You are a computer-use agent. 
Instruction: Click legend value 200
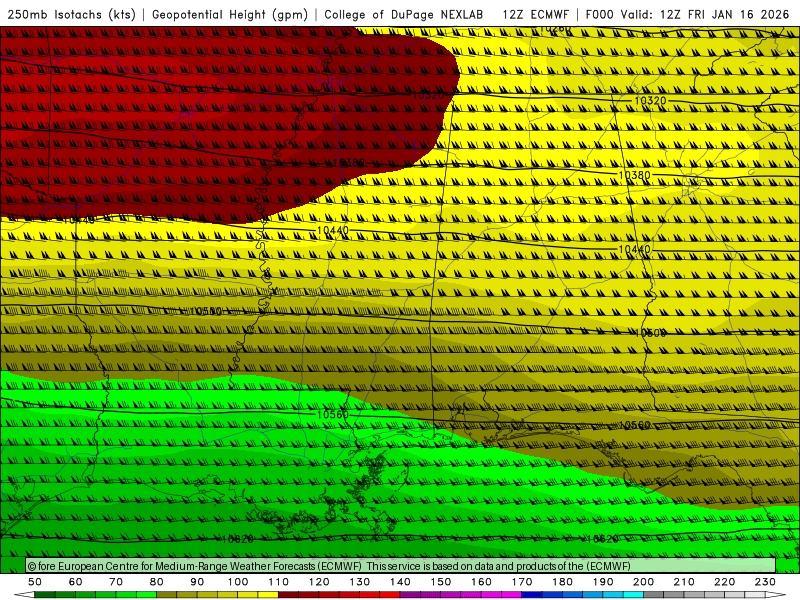click(x=643, y=582)
